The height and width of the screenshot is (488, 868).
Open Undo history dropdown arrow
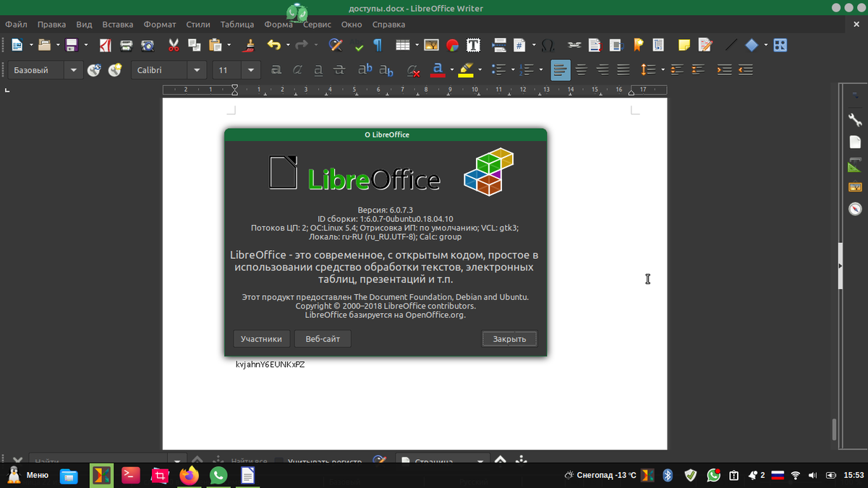(x=287, y=45)
